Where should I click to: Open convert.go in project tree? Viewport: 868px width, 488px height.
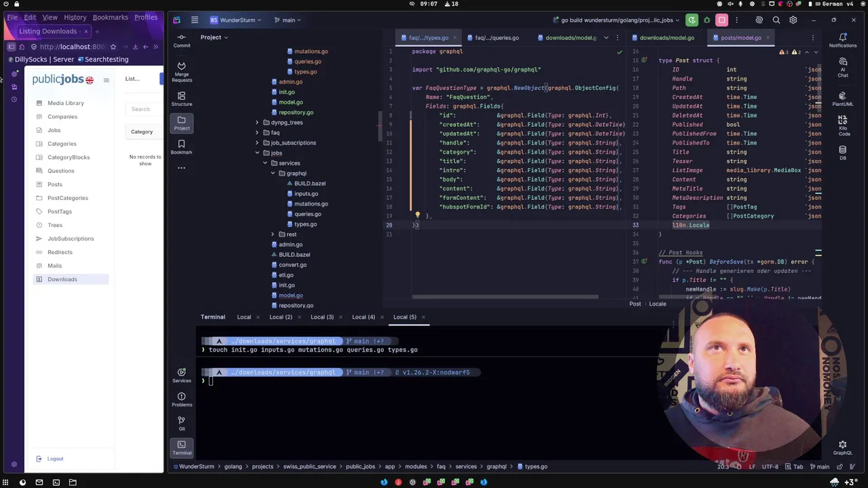(292, 265)
